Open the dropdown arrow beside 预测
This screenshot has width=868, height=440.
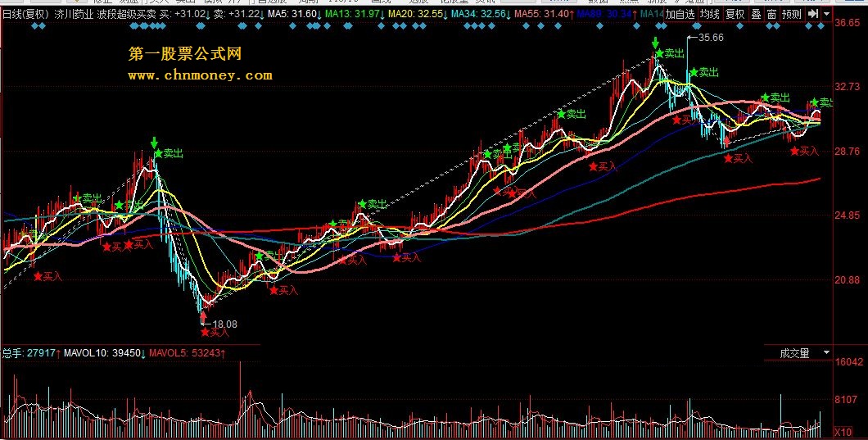(826, 14)
